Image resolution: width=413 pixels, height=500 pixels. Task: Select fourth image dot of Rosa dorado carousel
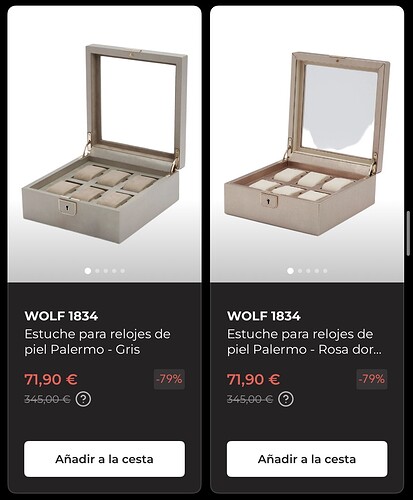317,271
